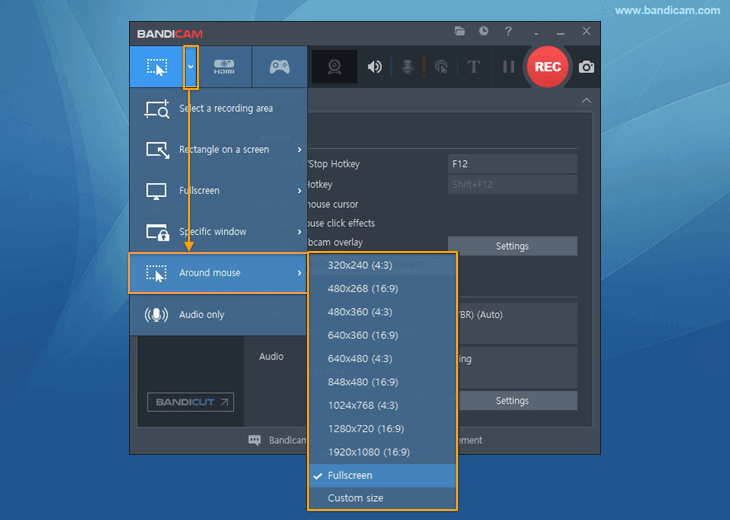The image size is (730, 520).
Task: Open the Fullscreen menu entry
Action: click(x=218, y=190)
